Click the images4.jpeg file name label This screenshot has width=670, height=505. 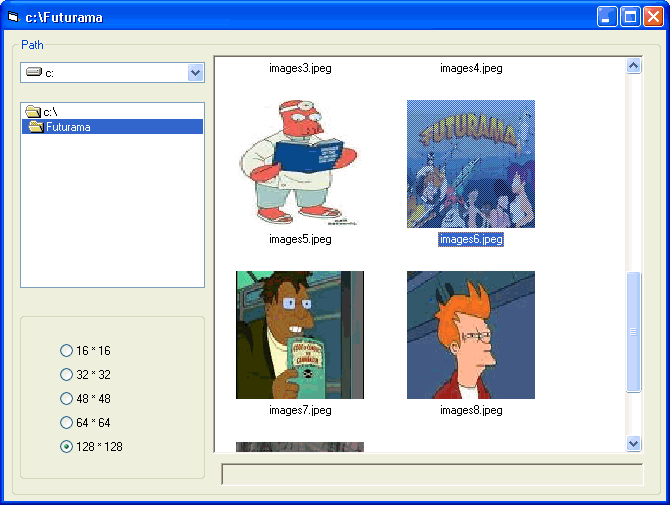pos(471,68)
